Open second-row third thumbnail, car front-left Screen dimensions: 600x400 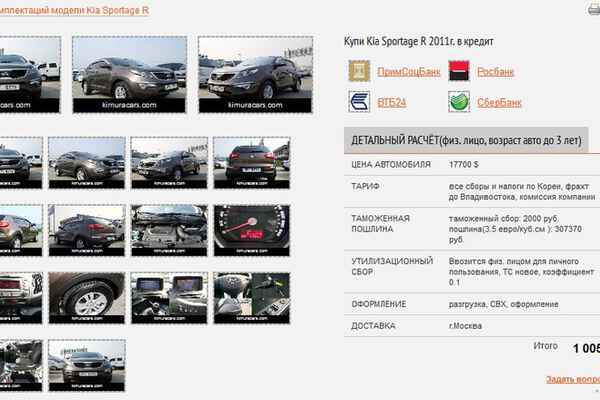pyautogui.click(x=169, y=163)
